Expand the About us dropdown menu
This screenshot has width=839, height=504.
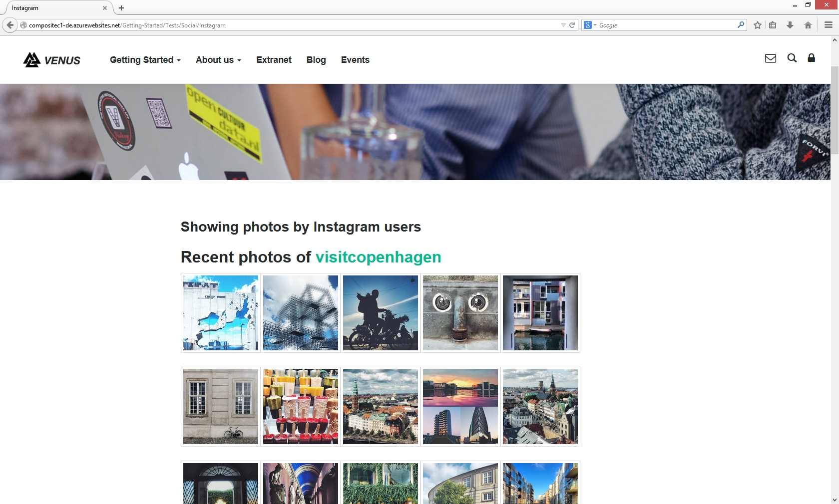click(218, 60)
